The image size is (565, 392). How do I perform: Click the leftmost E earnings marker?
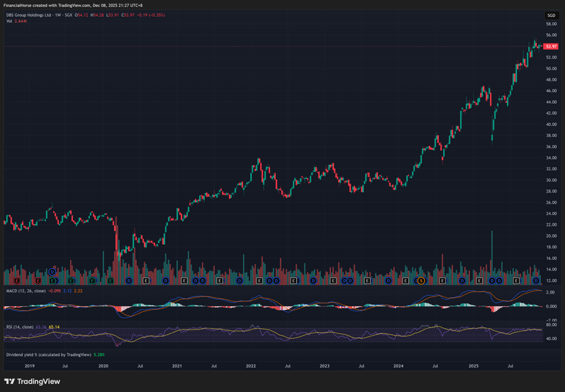point(17,280)
